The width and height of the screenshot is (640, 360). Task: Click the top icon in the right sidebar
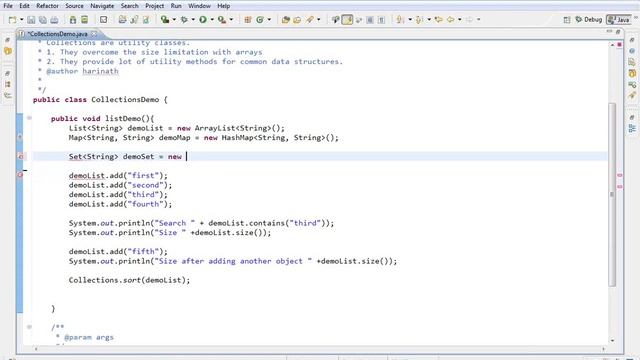point(632,40)
